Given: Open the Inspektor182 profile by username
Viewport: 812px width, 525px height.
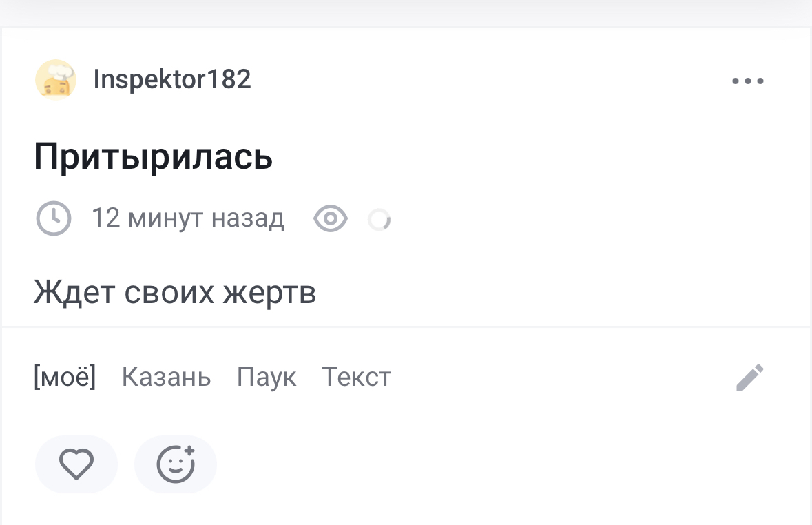Looking at the screenshot, I should [x=172, y=80].
